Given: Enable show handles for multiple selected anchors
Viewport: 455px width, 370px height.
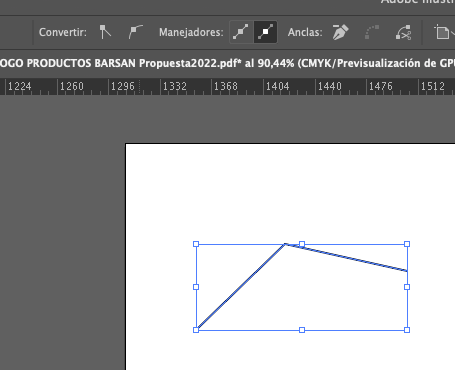Looking at the screenshot, I should tap(241, 32).
